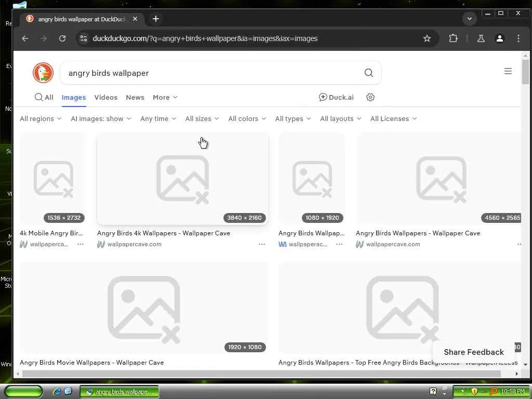This screenshot has height=399, width=532.
Task: Open the All Licenses filter dropdown
Action: click(x=393, y=119)
